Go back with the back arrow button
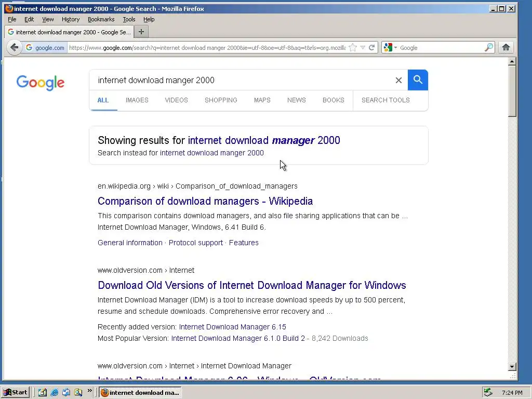Image resolution: width=532 pixels, height=399 pixels. [14, 47]
